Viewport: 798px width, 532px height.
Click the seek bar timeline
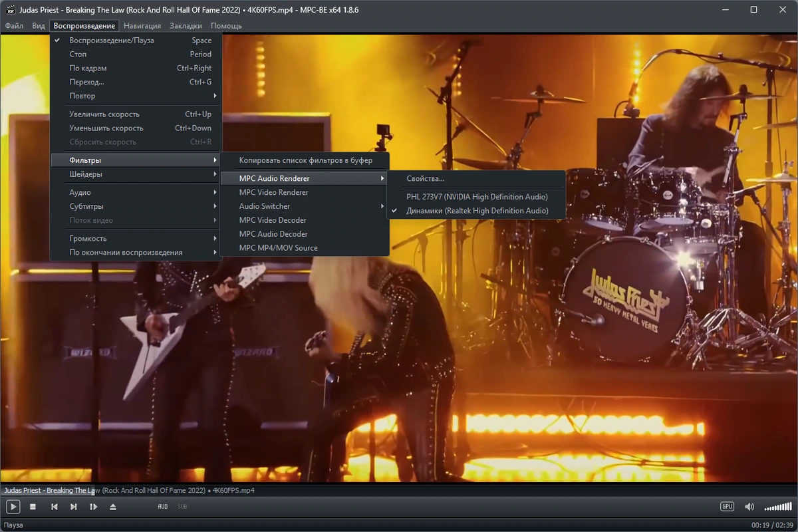399,491
